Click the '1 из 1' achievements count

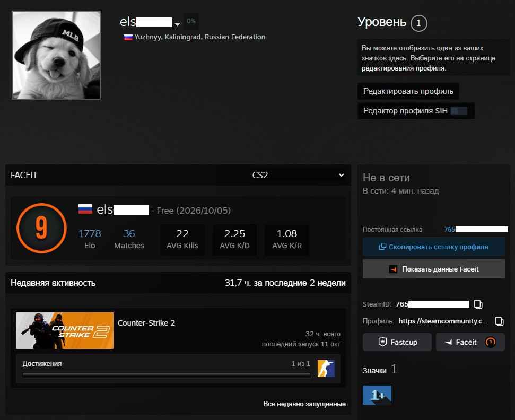click(301, 363)
